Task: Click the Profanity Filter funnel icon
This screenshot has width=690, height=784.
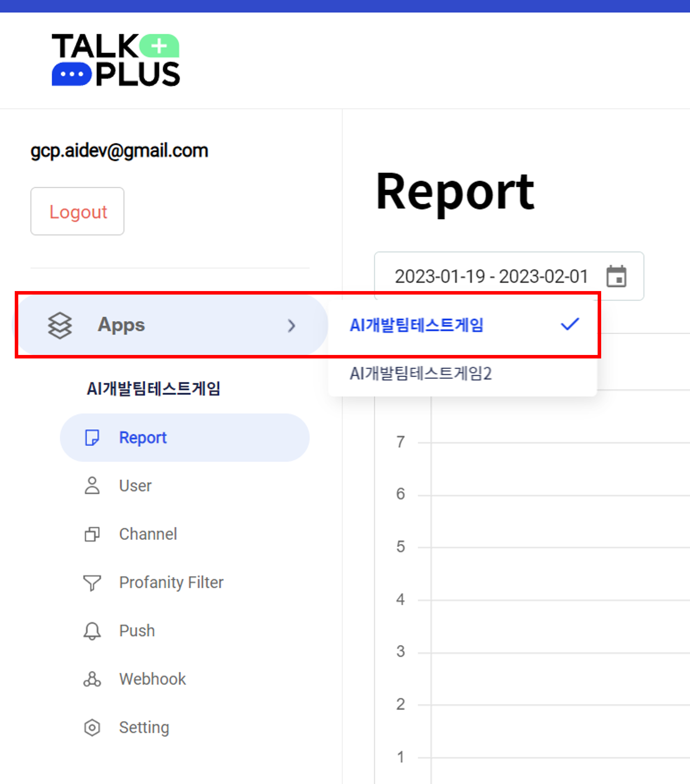Action: [x=92, y=583]
